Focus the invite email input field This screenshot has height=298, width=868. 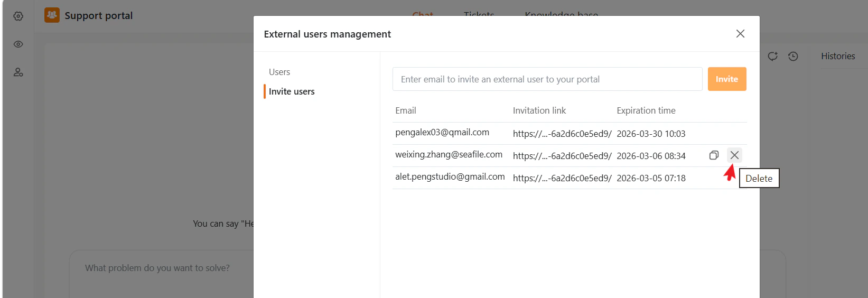[547, 79]
